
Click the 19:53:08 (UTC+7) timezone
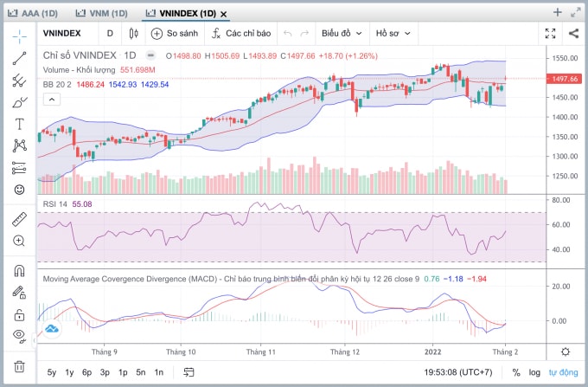[x=458, y=372]
